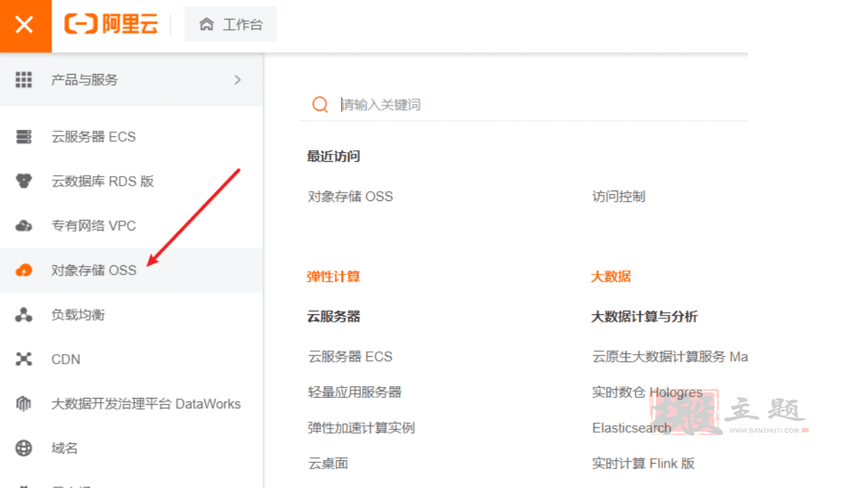Expand 产品与服务 with the chevron arrow
Viewport: 868px width, 488px height.
click(x=238, y=80)
